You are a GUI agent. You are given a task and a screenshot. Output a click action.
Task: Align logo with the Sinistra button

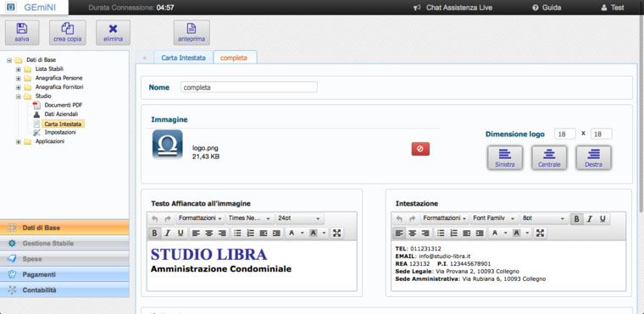[x=505, y=157]
